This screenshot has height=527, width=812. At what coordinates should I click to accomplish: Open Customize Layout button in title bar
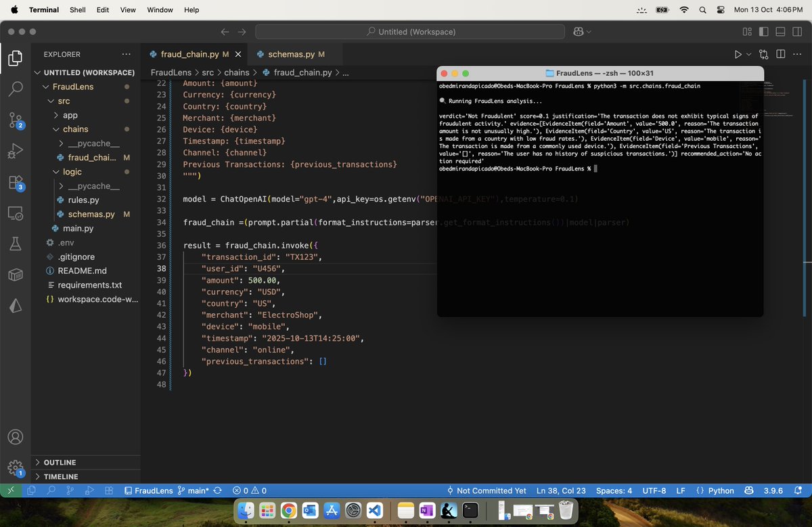(747, 32)
